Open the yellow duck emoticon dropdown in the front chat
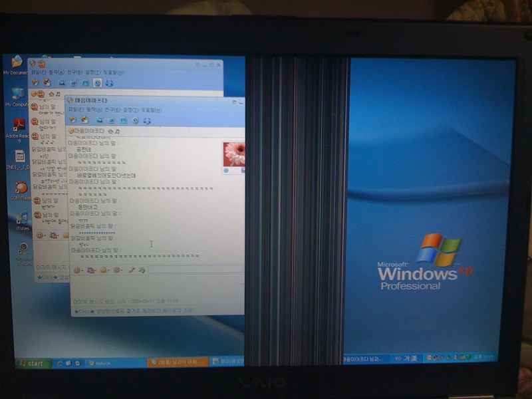 104,270
